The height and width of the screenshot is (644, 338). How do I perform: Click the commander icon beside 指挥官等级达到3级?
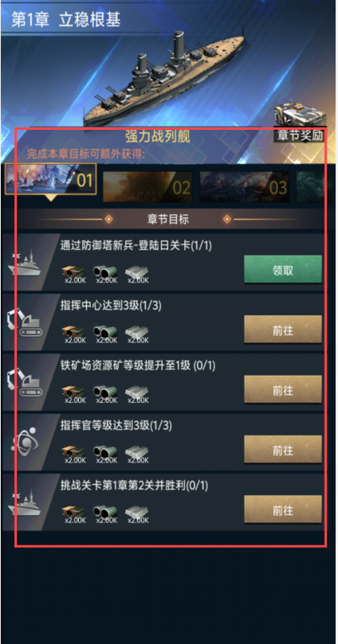click(26, 443)
